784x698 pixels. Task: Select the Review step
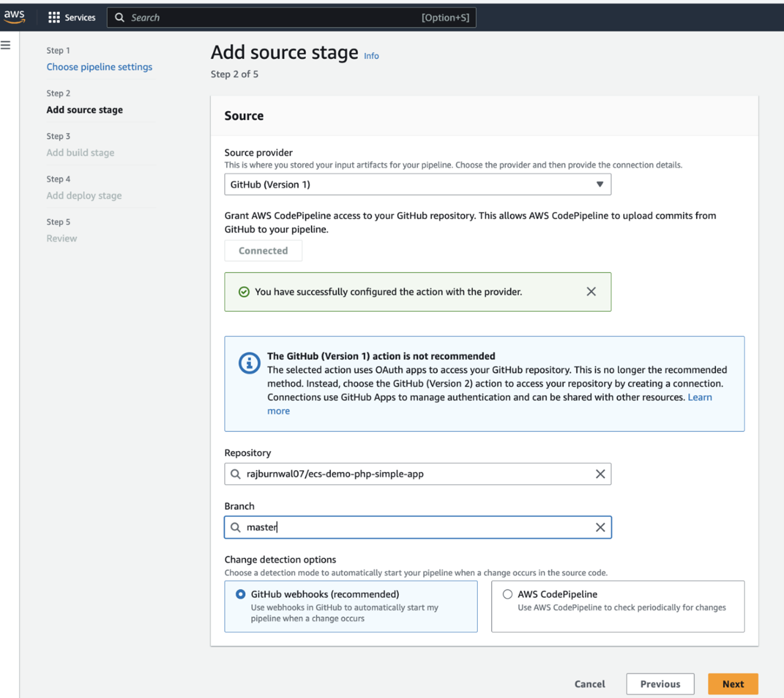(62, 238)
